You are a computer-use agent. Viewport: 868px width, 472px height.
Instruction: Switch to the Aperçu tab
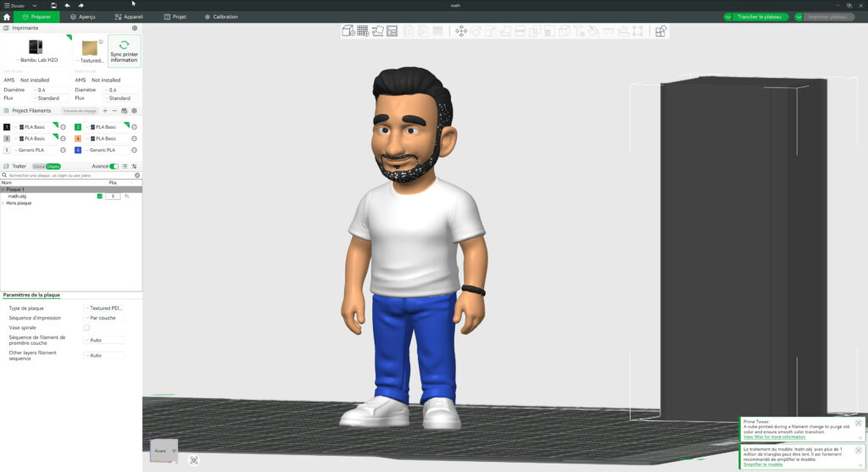[x=82, y=17]
